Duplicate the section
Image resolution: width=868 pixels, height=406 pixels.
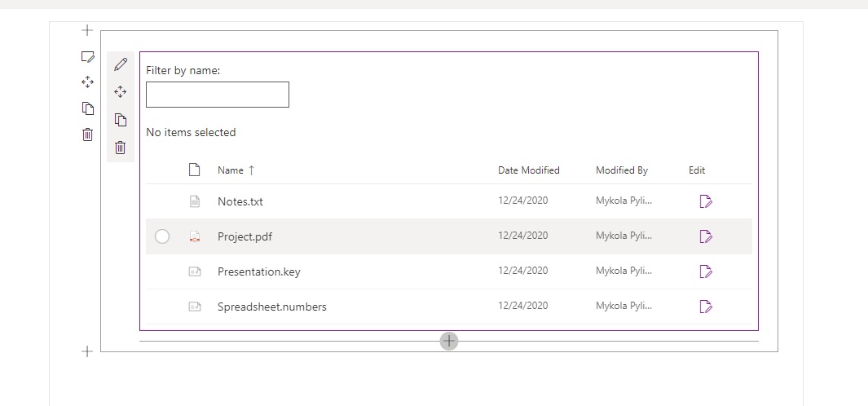(87, 108)
